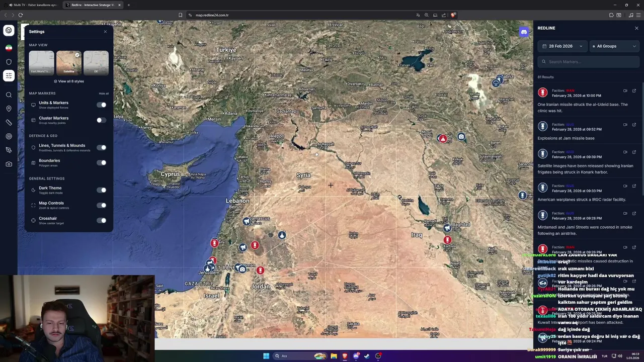Close the Settings panel
The height and width of the screenshot is (362, 644).
(105, 32)
